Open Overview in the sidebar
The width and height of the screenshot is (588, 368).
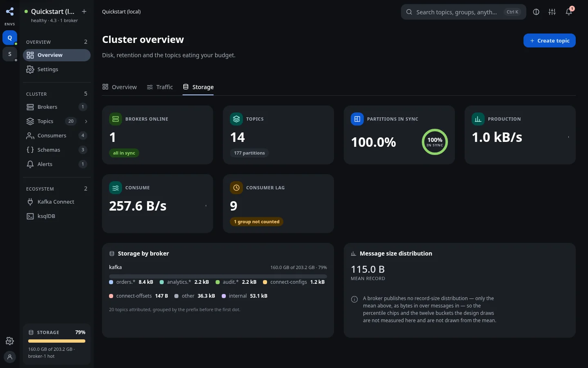pos(57,55)
